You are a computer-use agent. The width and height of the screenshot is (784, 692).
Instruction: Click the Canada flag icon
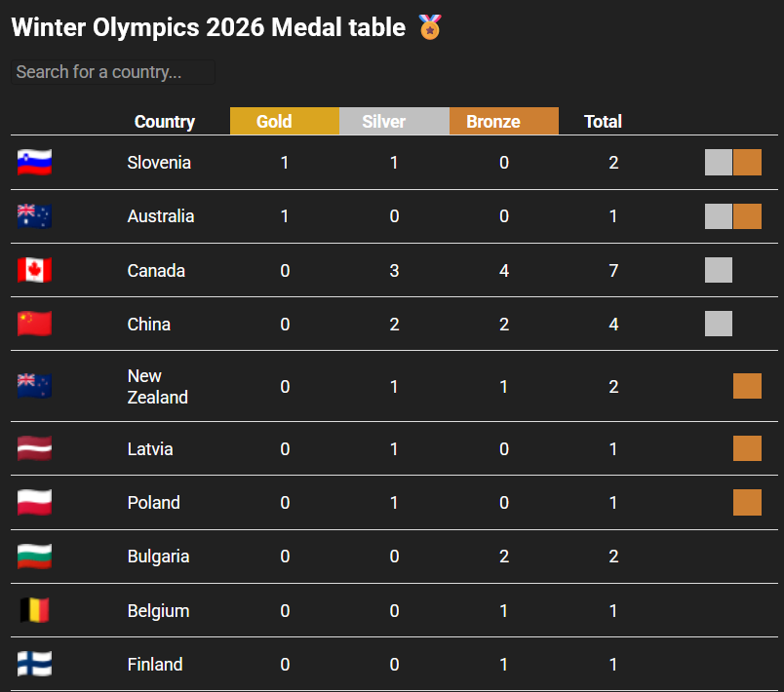[x=34, y=270]
